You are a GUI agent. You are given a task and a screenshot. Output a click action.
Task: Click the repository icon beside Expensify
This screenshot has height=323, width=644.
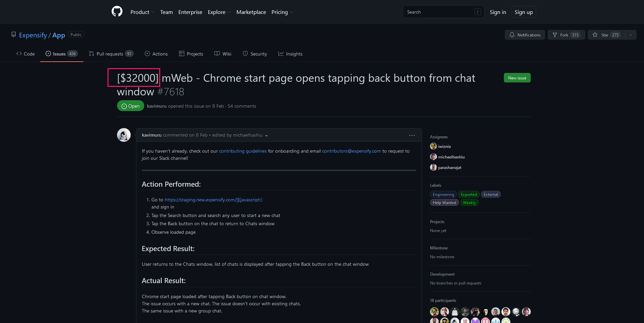(14, 34)
